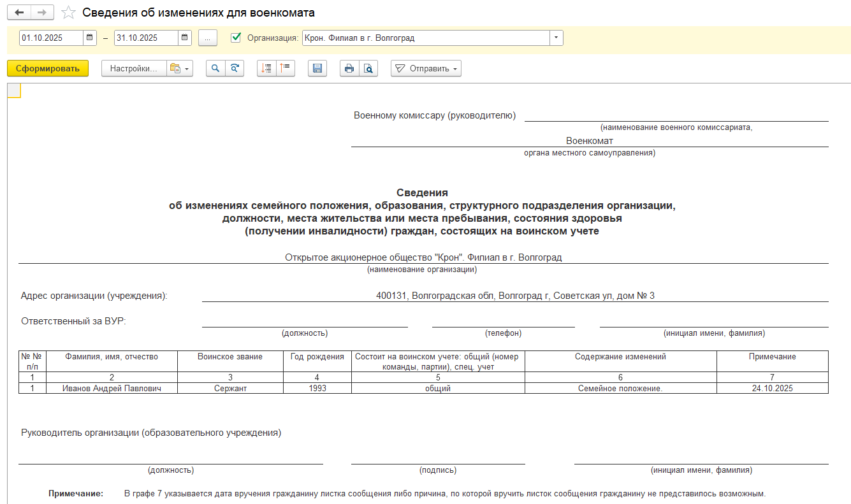Uncheck the Организация filter checkbox
This screenshot has width=851, height=504.
236,38
